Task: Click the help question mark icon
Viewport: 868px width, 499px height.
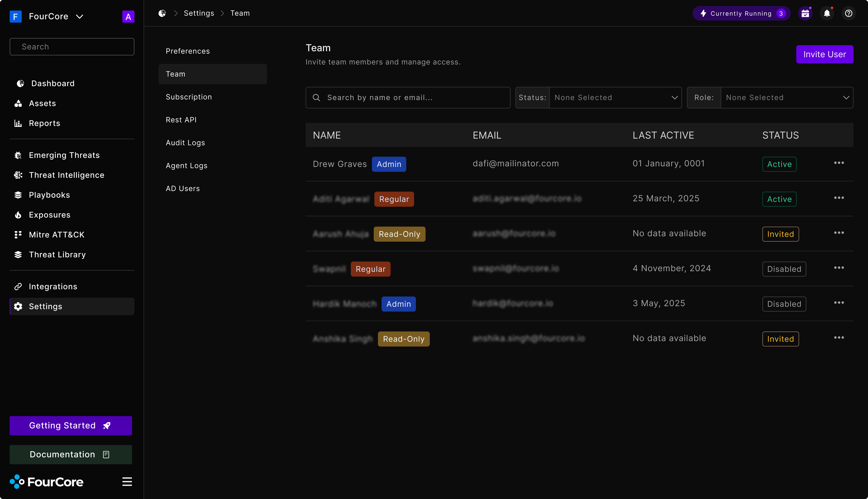Action: [x=848, y=13]
